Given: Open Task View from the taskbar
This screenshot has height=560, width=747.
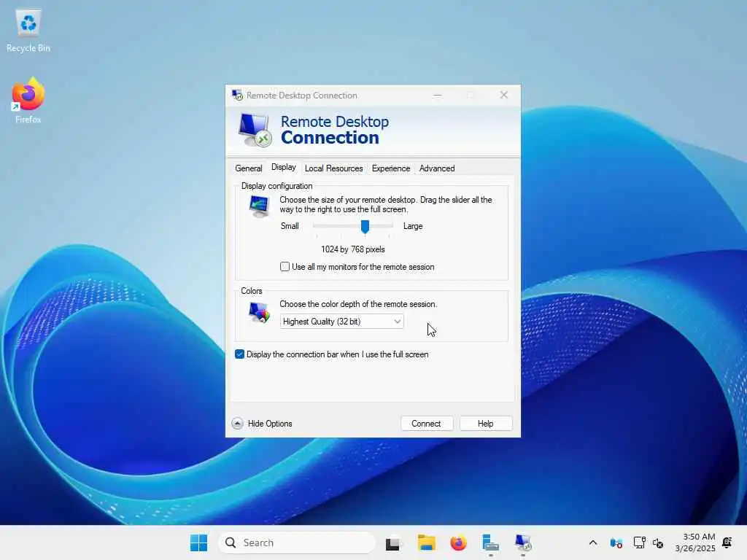Looking at the screenshot, I should pos(392,542).
